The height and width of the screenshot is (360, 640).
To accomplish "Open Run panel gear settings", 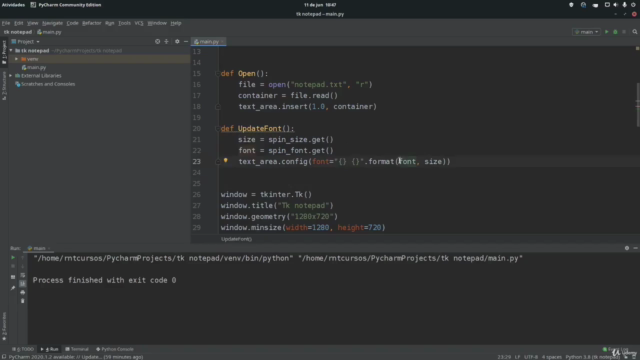I will click(627, 248).
